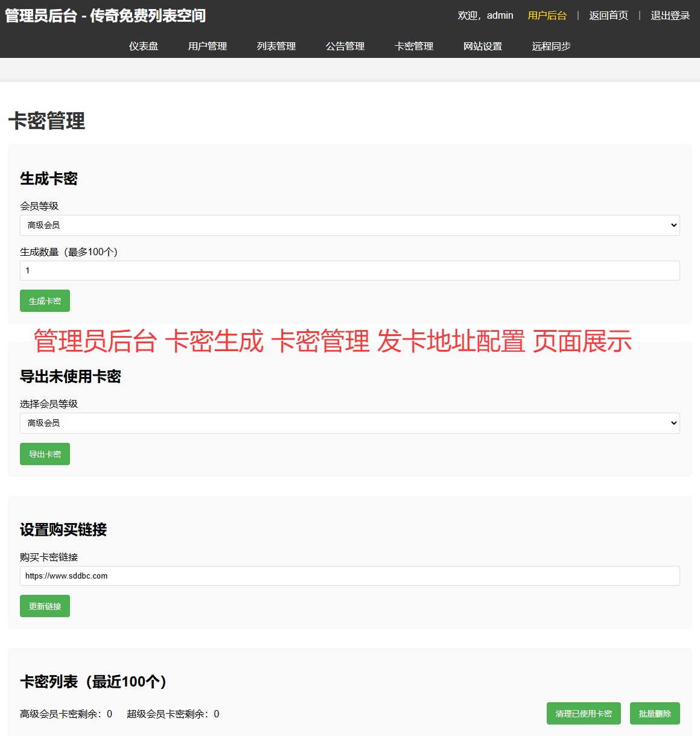
Task: Open the site title 管理员后台 heading link
Action: click(106, 16)
